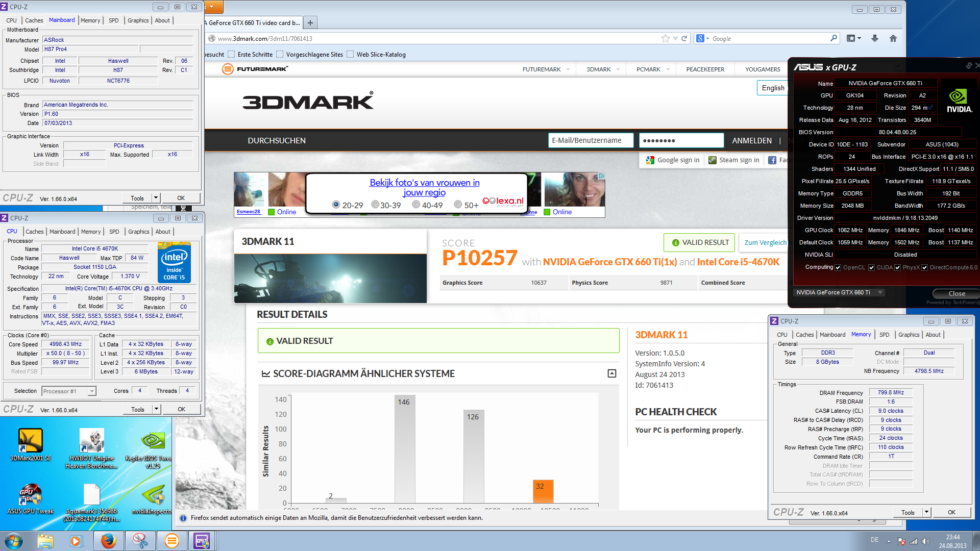980x551 pixels.
Task: Select the 50+ age radio button
Action: (x=458, y=205)
